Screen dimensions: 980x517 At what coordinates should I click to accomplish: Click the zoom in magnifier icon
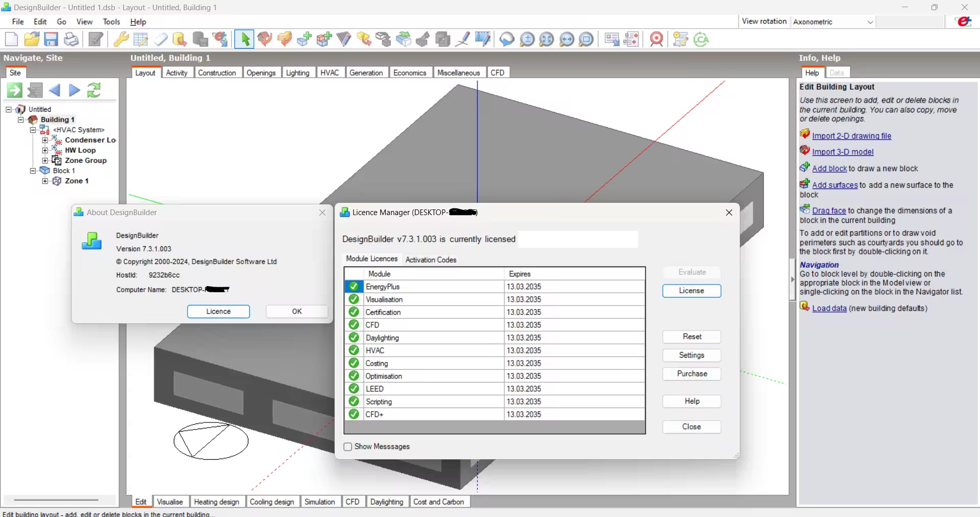(x=527, y=39)
